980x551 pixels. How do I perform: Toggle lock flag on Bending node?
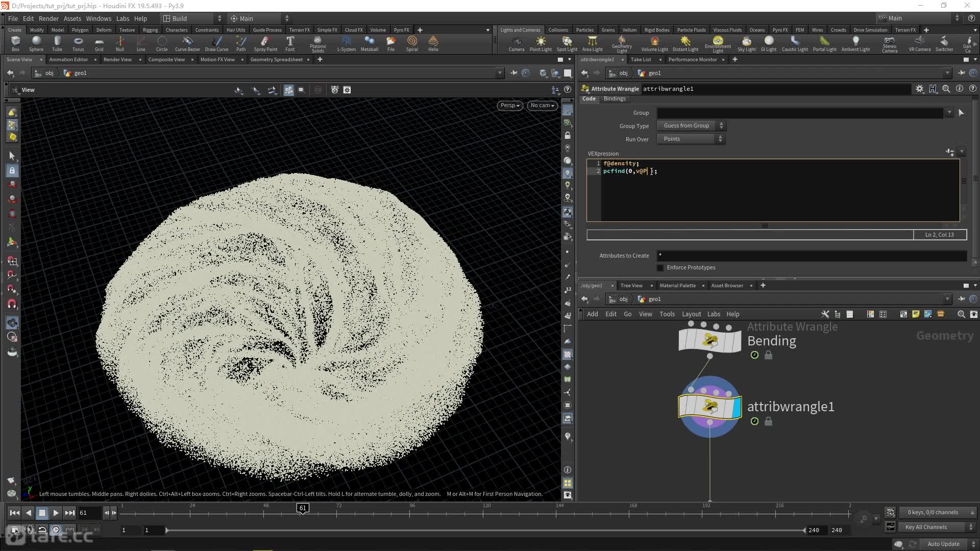(x=768, y=355)
